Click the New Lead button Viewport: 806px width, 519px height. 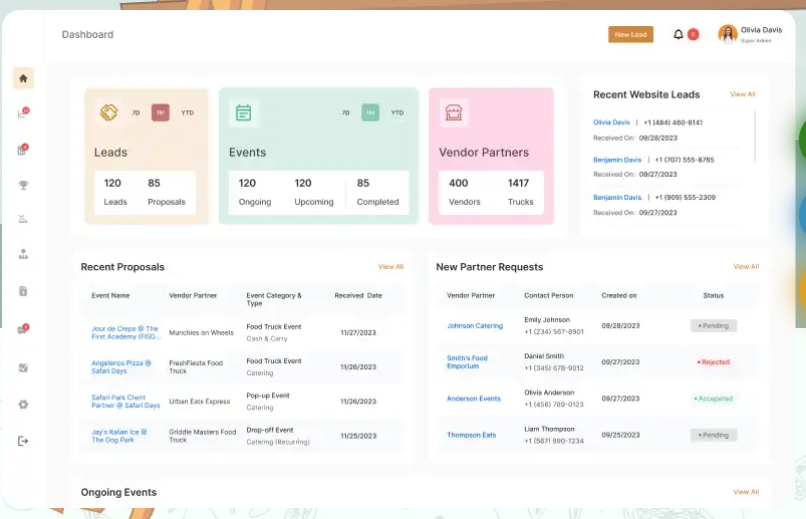click(630, 34)
